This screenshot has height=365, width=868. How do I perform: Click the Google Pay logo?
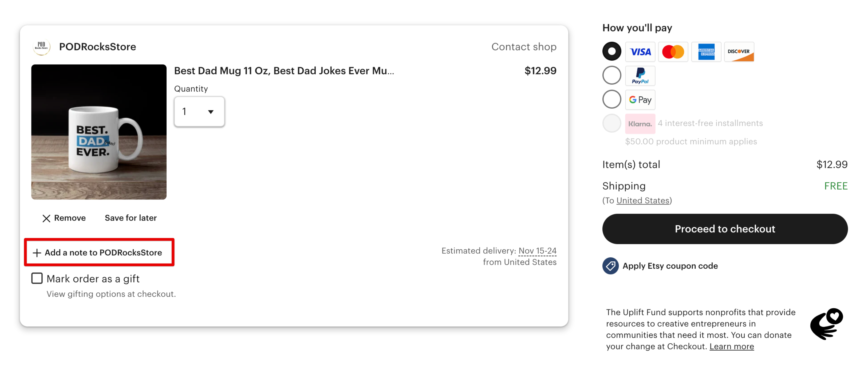[640, 100]
